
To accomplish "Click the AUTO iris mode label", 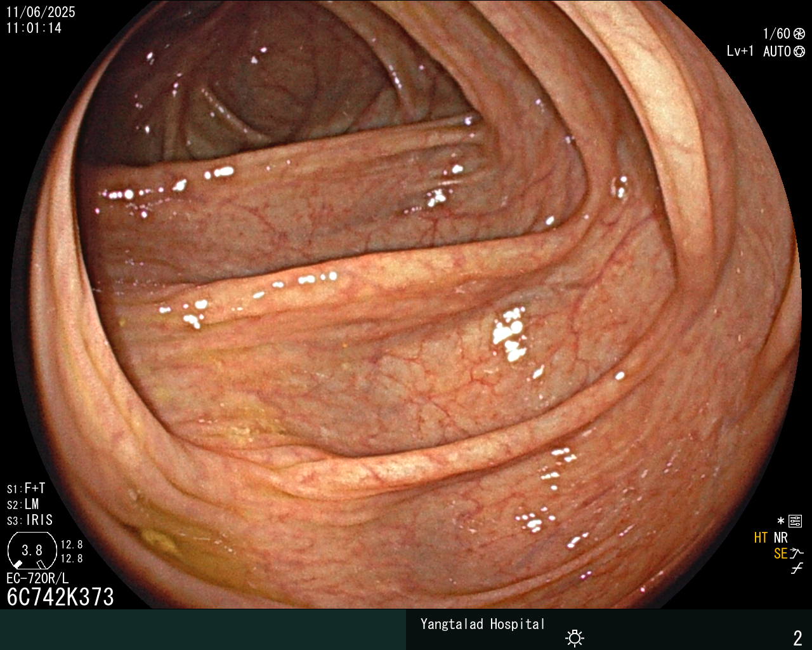I will [777, 51].
